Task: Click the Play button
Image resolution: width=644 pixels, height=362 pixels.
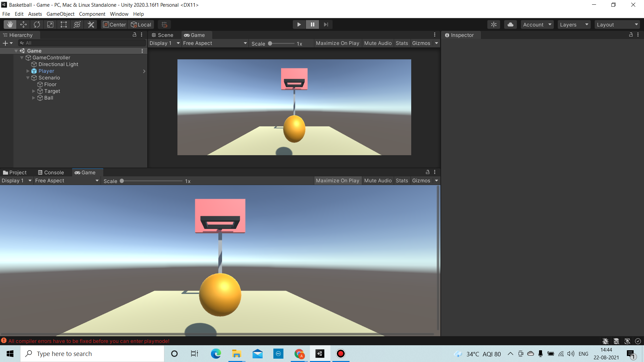Action: tap(299, 24)
